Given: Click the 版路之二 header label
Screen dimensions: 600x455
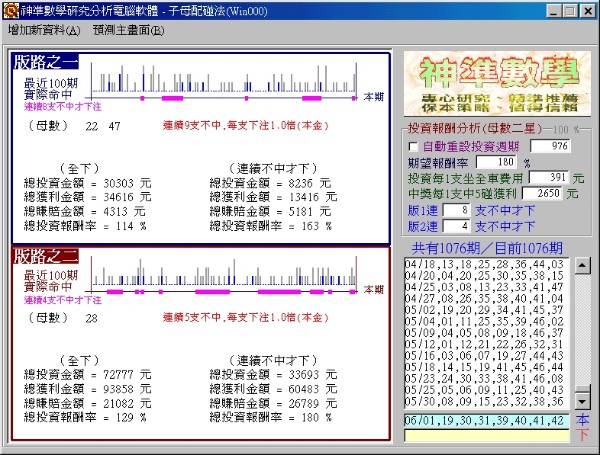Looking at the screenshot, I should pyautogui.click(x=46, y=256).
